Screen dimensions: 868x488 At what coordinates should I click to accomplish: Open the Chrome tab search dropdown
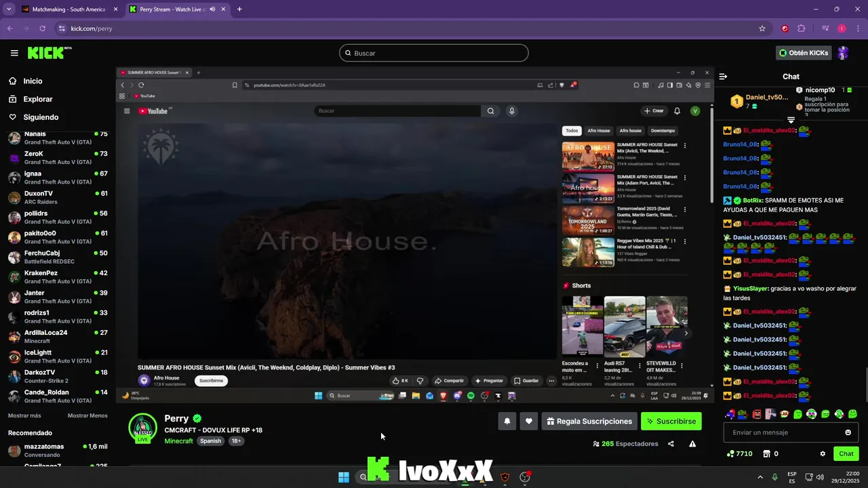pos(9,9)
